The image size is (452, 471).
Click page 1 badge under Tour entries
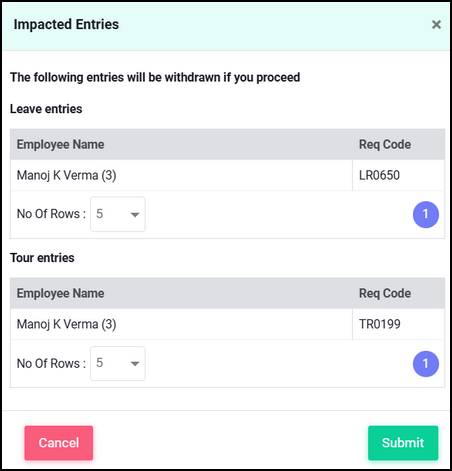click(x=426, y=364)
